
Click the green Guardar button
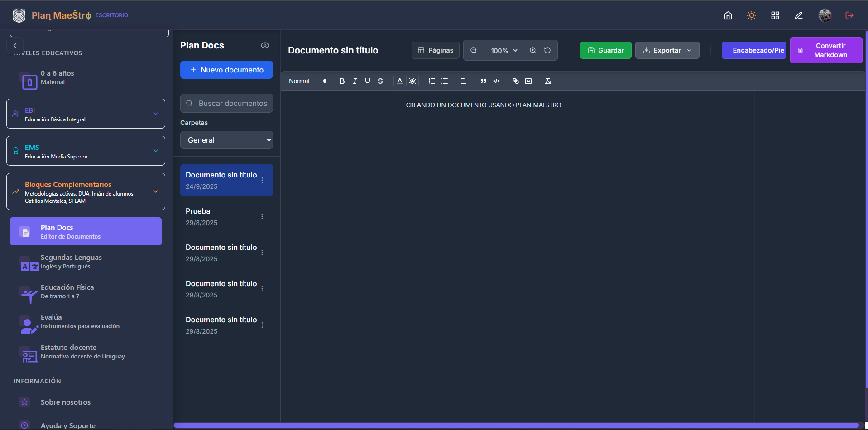pos(605,50)
